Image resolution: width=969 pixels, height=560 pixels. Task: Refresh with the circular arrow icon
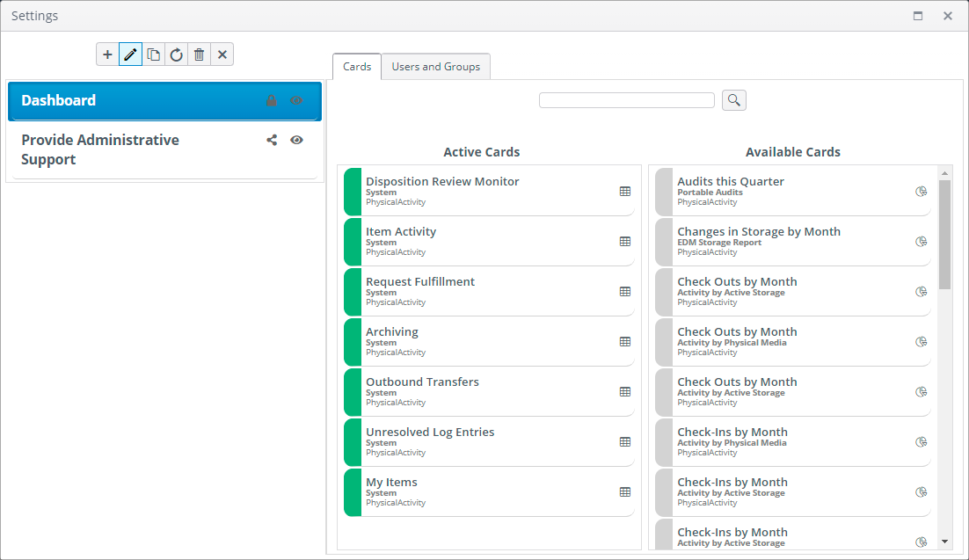point(176,55)
